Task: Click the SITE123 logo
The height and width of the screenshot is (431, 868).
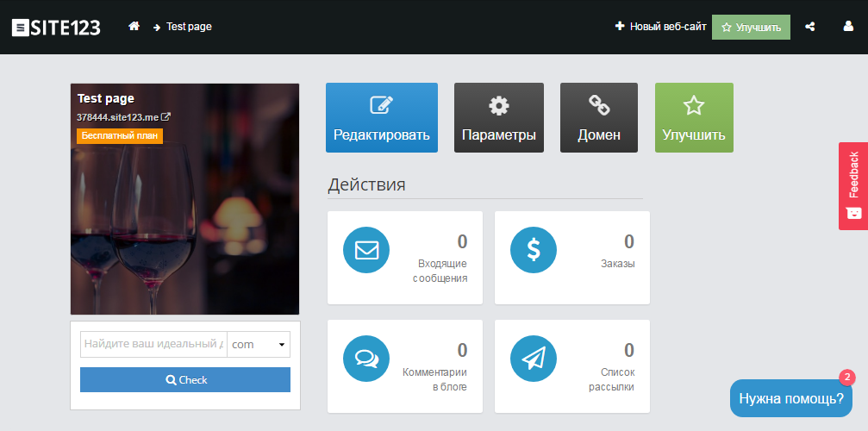Action: tap(56, 27)
